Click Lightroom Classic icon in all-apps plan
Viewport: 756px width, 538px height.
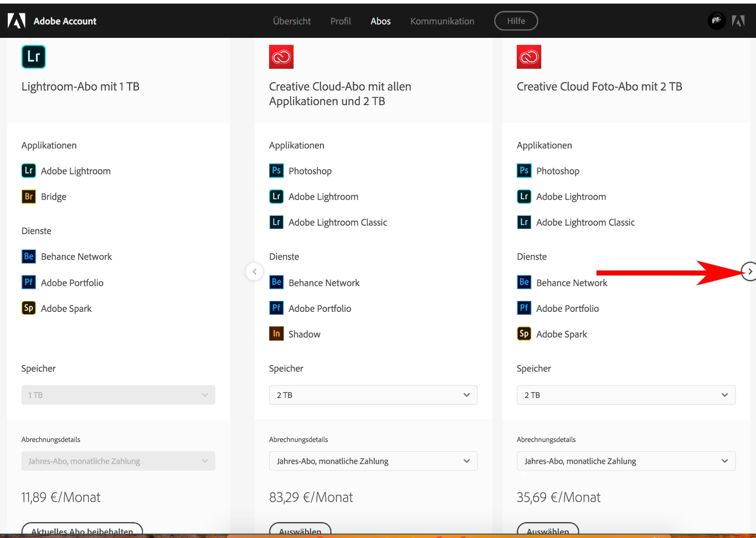click(x=277, y=222)
